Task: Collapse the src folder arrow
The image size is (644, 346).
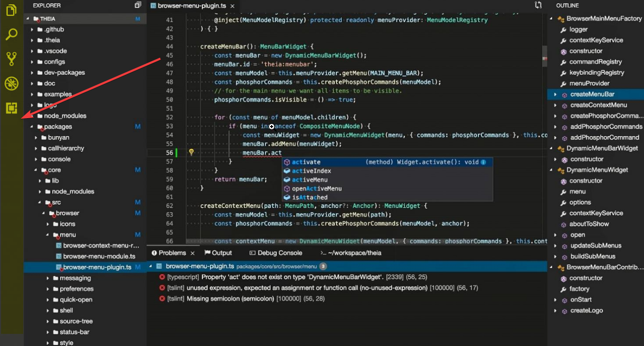Action: (x=40, y=203)
